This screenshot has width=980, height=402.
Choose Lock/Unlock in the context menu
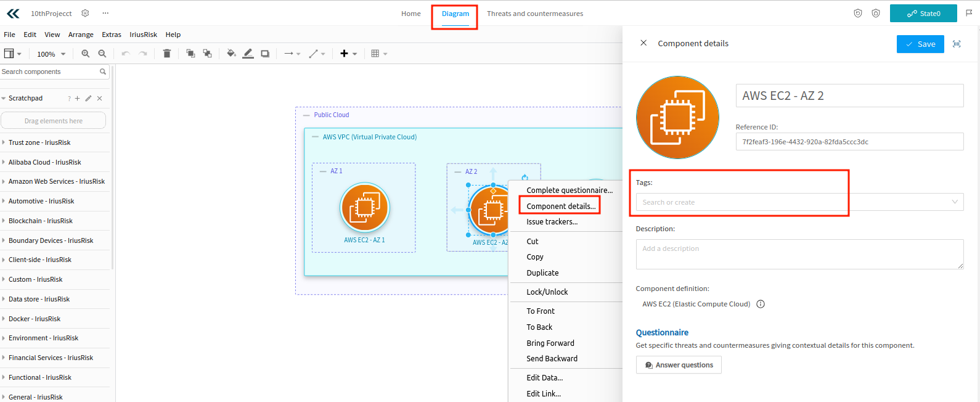click(547, 292)
